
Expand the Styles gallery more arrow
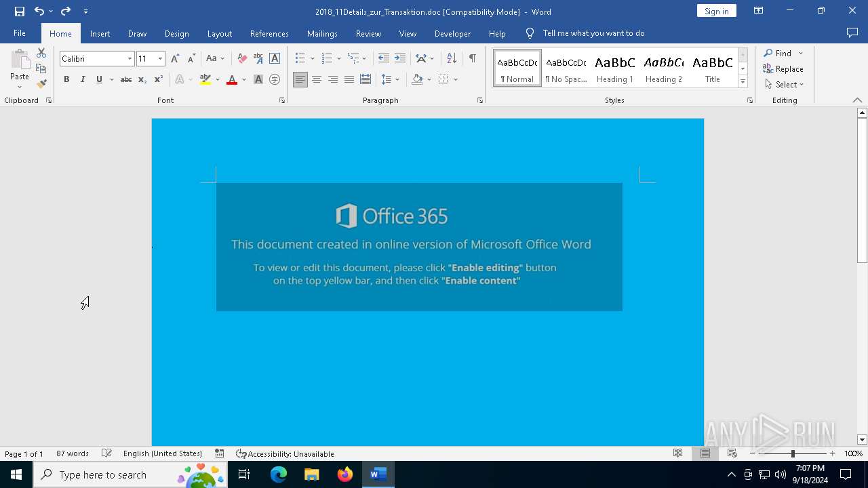click(743, 82)
